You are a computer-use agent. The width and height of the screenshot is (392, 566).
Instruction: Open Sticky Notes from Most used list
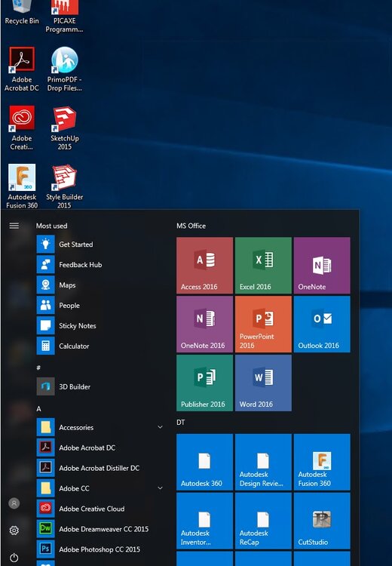tap(100, 325)
